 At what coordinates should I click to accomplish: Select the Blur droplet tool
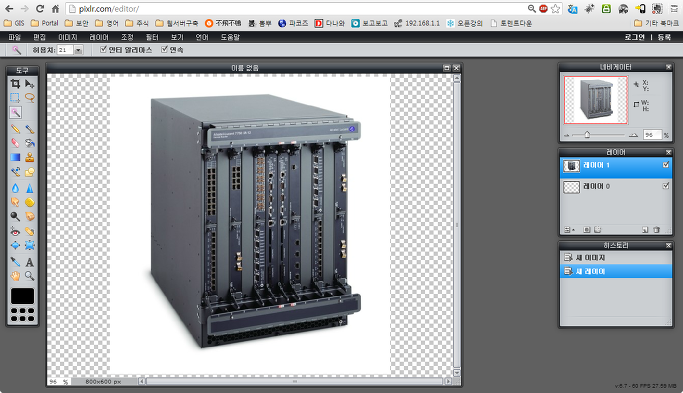(15, 188)
